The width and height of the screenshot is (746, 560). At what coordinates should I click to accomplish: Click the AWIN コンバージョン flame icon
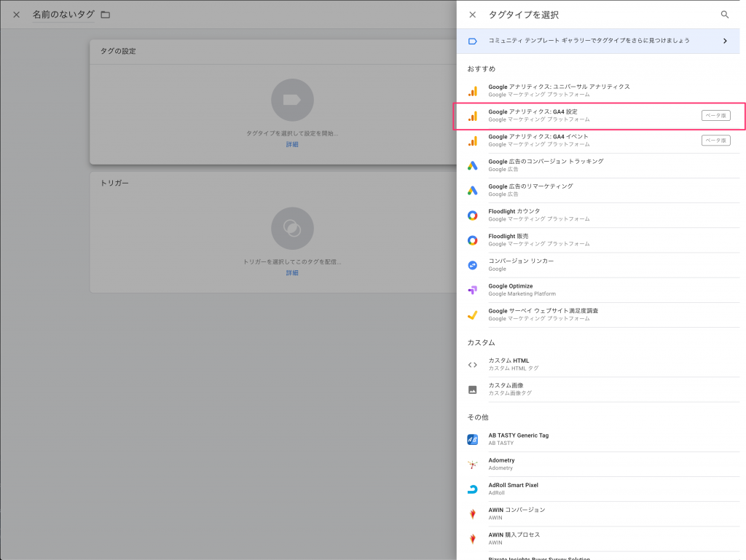[472, 514]
